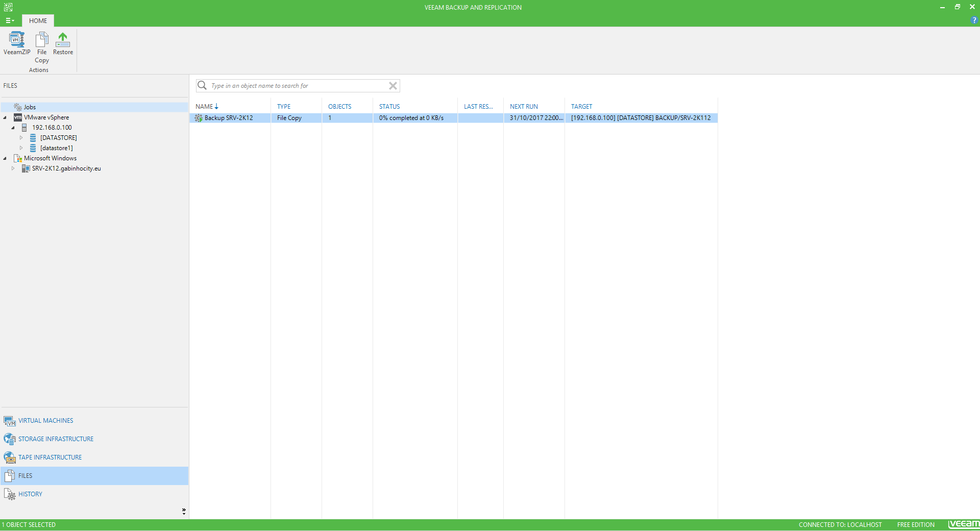This screenshot has width=980, height=531.
Task: Clear the search box with the X
Action: tap(393, 86)
